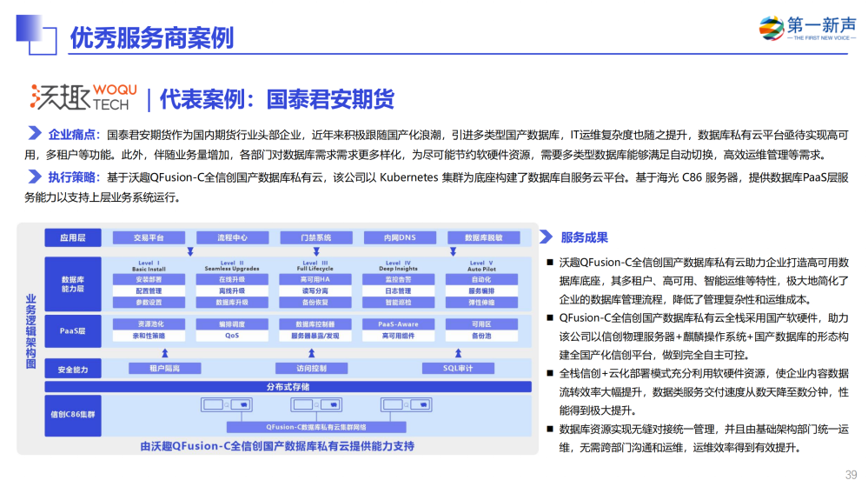868x487 pixels.
Task: Click the 配置管理 box
Action: click(x=149, y=290)
